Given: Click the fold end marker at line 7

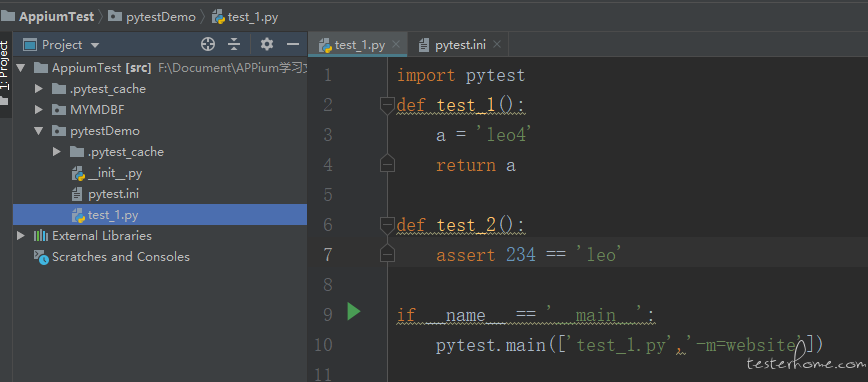Looking at the screenshot, I should tap(388, 253).
